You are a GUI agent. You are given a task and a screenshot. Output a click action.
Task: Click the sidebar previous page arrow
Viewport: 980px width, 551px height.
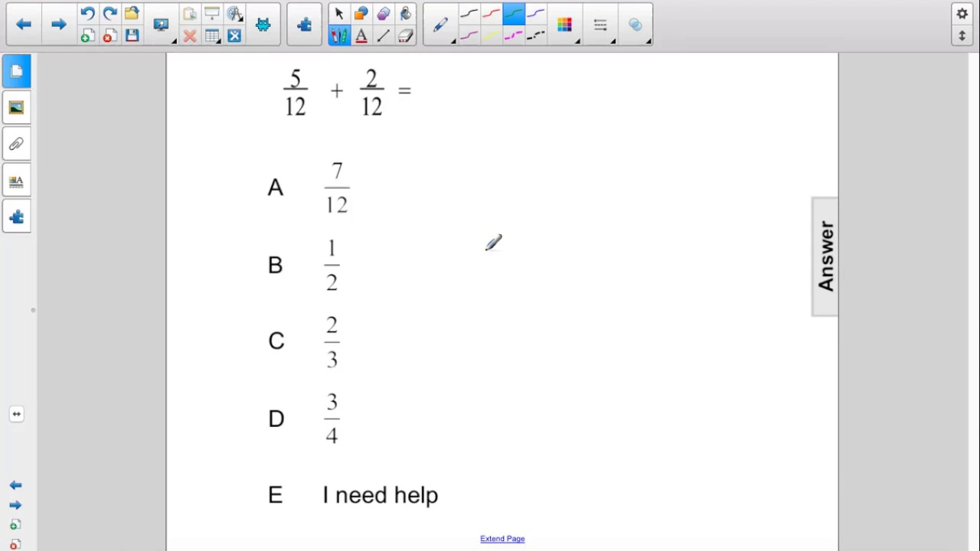(x=15, y=485)
